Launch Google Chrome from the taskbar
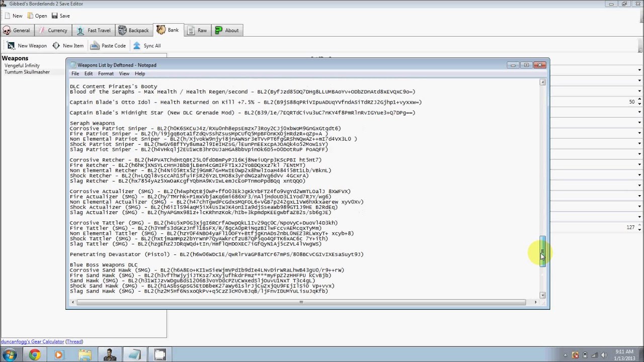 tap(34, 355)
